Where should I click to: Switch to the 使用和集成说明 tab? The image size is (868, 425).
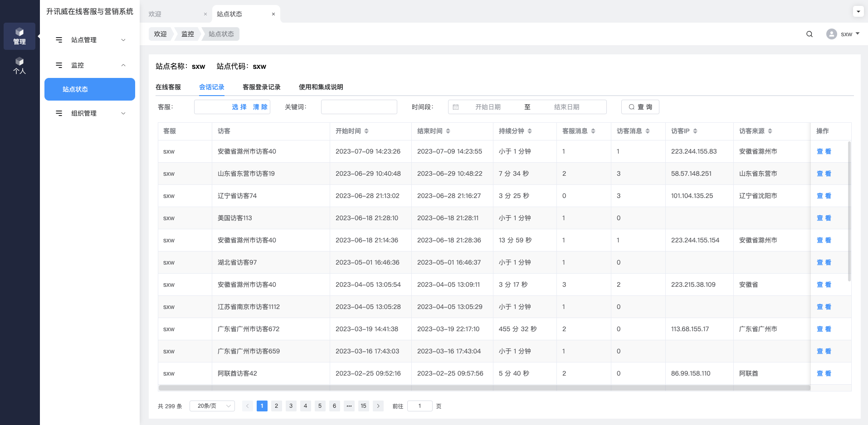(x=321, y=87)
